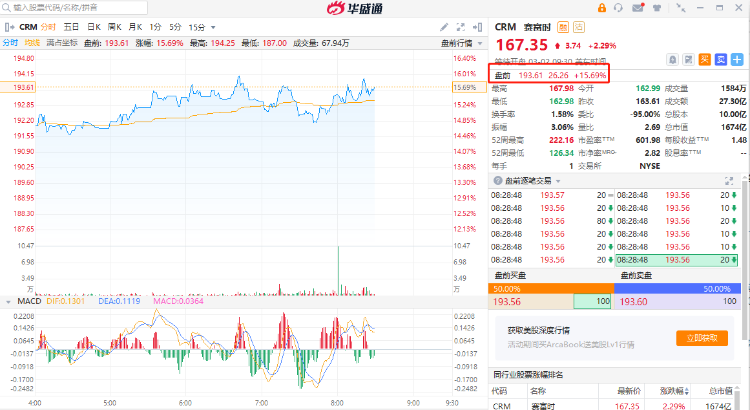Screen dimensions: 750x410
Task: Click the 市盈率 value 601.98
Action: (x=648, y=140)
